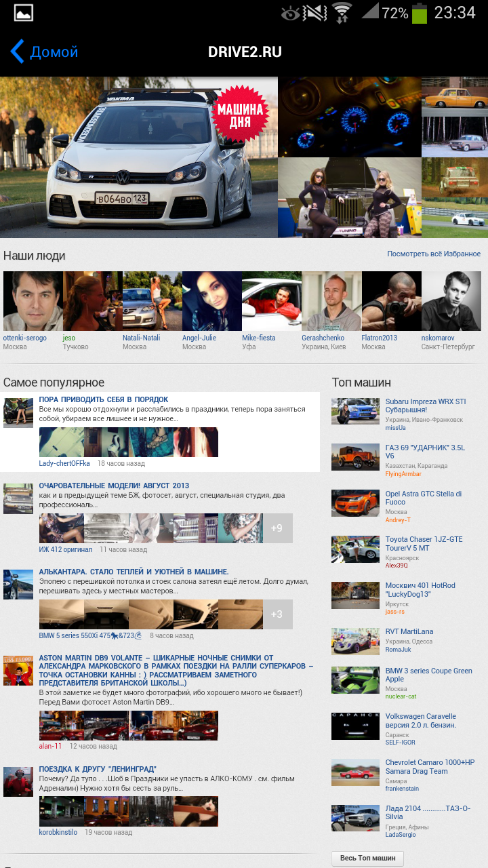Open author Lady-chertOFFka profile

pos(64,463)
